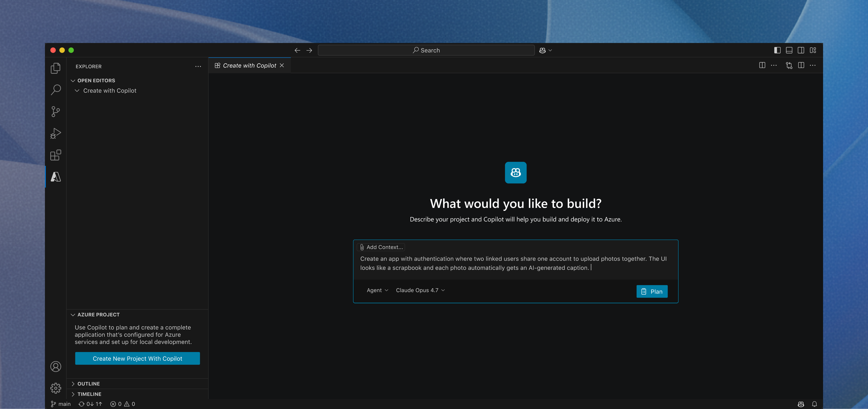Screen dimensions: 868x409
Task: Open the Run and Debug view
Action: [x=56, y=133]
